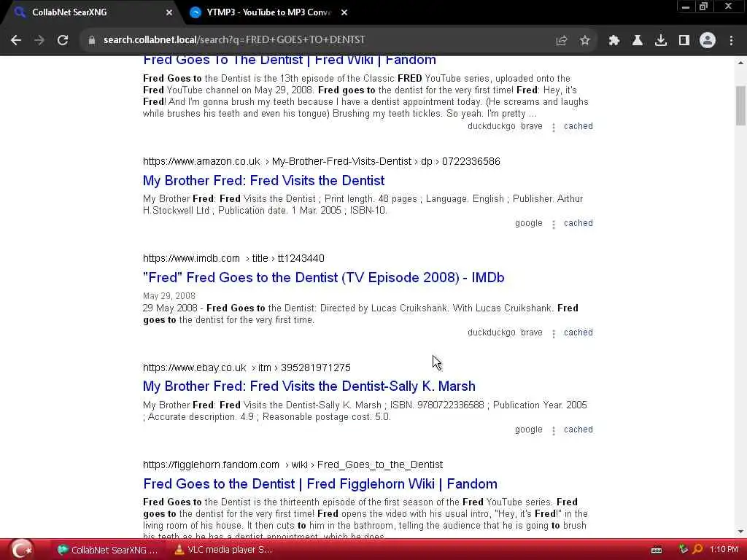Open cached version of eBay result
Viewport: 747px width, 560px height.
point(578,429)
